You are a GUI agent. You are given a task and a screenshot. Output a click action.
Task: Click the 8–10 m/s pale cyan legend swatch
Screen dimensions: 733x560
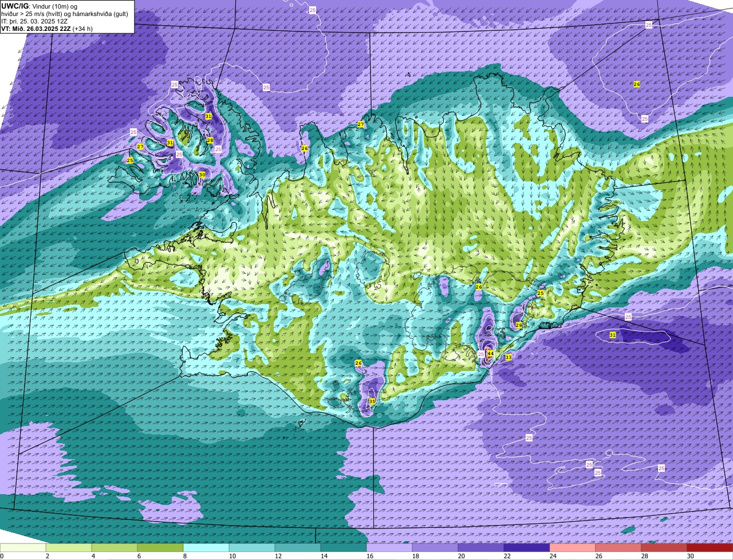click(x=206, y=548)
